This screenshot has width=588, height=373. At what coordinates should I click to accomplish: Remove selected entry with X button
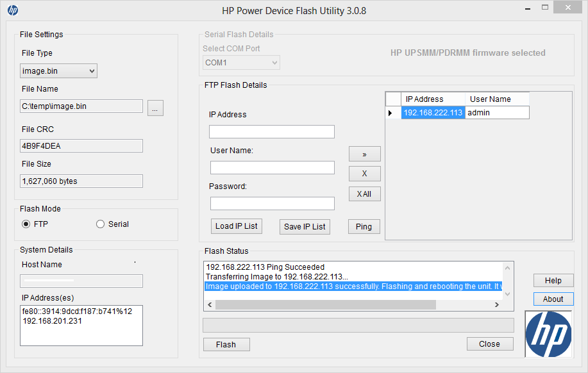click(364, 174)
